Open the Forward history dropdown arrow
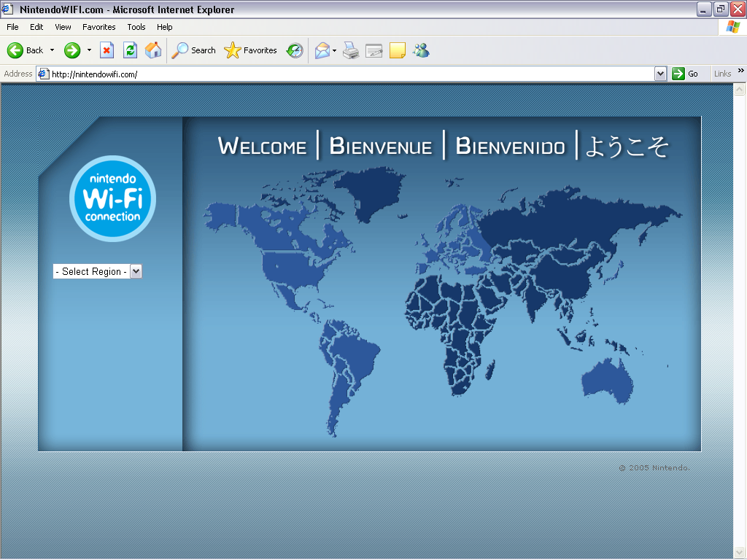The height and width of the screenshot is (560, 747). tap(89, 50)
